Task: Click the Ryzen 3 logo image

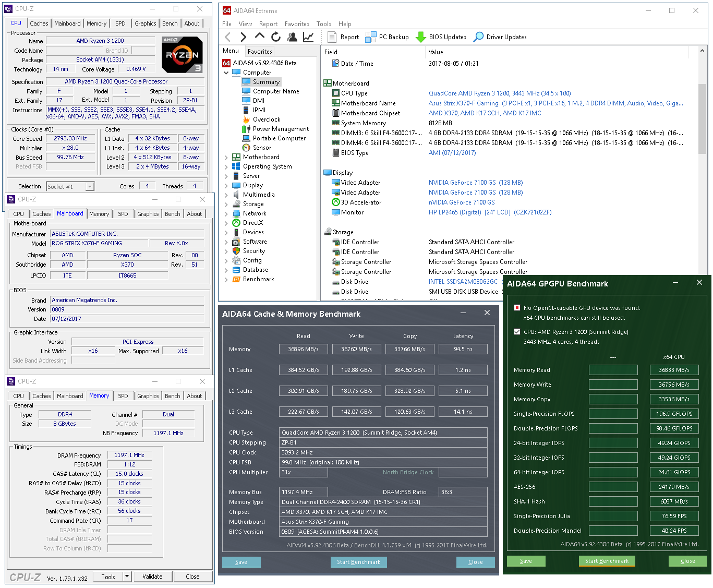Action: point(182,54)
